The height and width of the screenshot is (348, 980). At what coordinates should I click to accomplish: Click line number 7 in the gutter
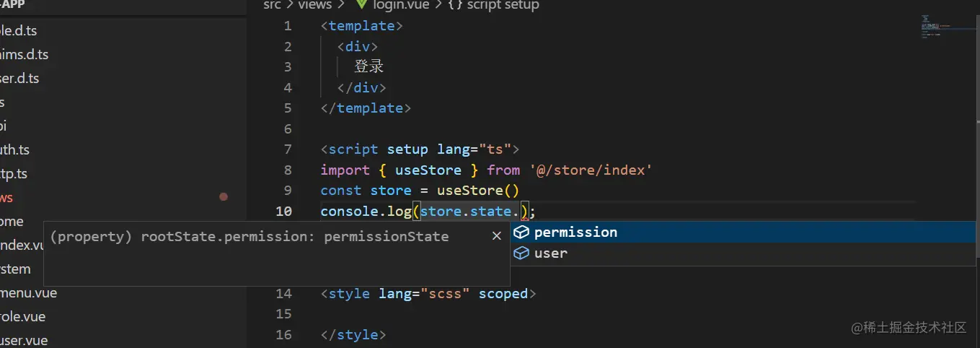288,149
